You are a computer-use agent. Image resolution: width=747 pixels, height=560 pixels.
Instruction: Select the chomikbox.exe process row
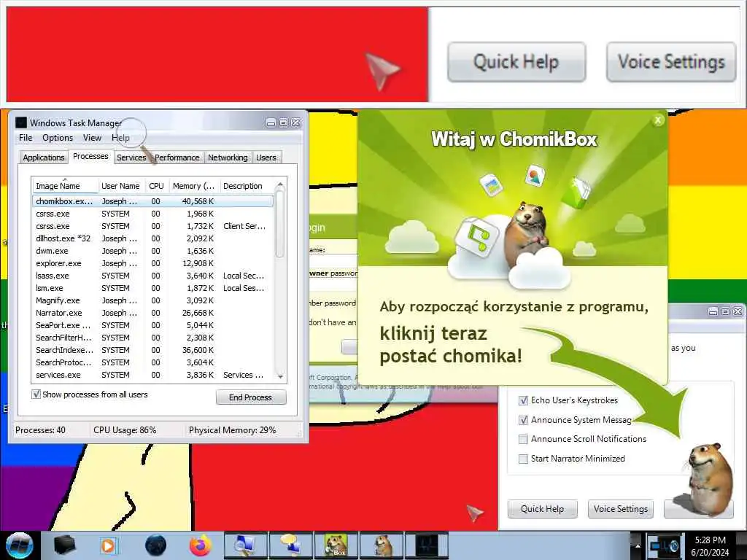(x=153, y=201)
